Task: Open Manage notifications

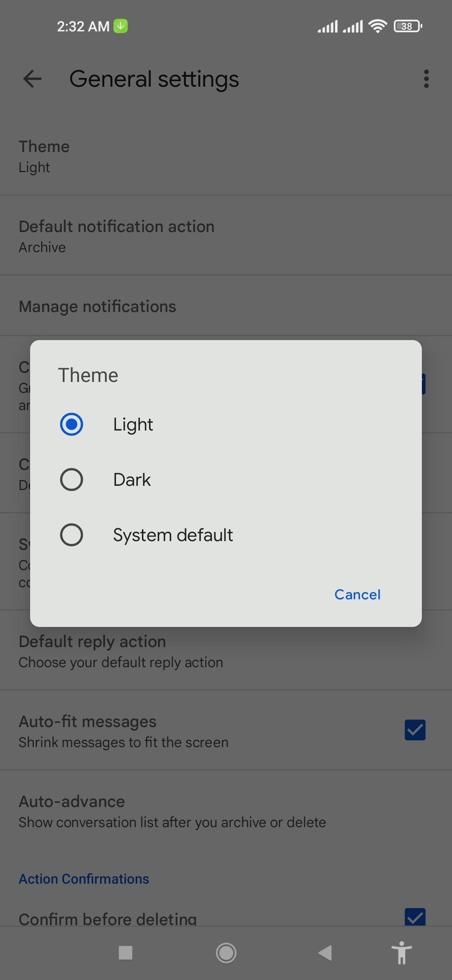Action: 98,307
